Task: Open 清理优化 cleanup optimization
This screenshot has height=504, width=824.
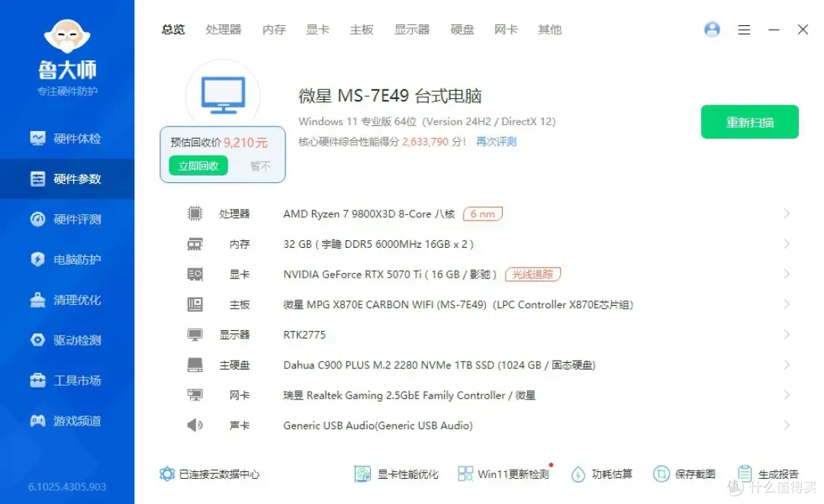Action: click(x=66, y=300)
